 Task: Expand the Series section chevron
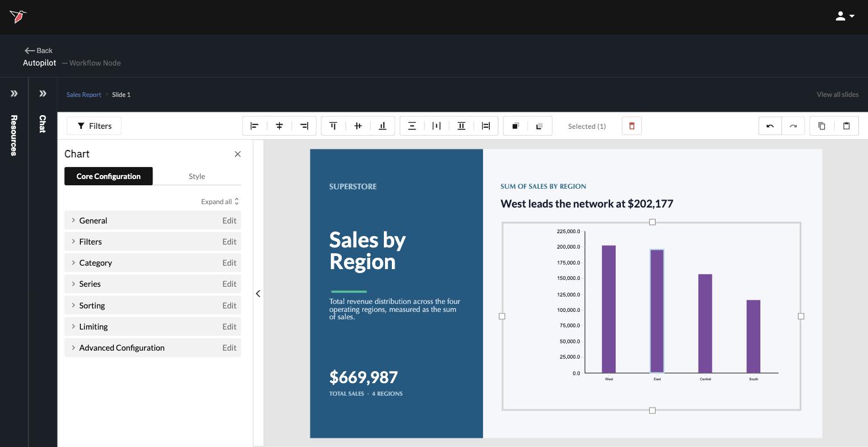coord(73,283)
